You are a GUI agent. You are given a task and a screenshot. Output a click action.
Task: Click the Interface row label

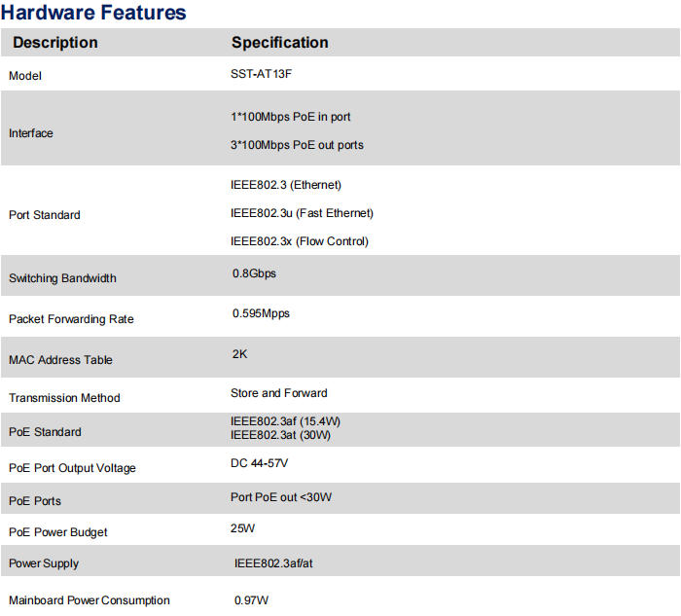pos(31,133)
